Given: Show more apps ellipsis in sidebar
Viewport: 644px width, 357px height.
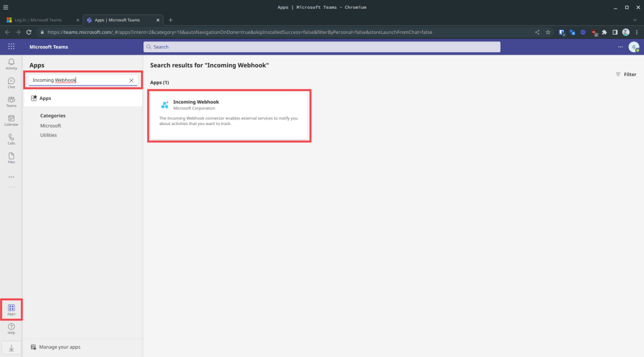Looking at the screenshot, I should point(11,177).
